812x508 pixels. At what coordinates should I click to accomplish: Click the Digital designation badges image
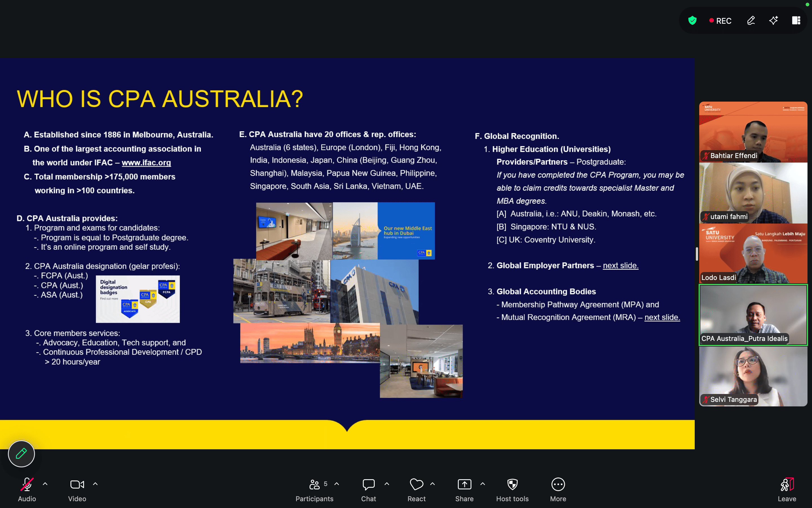[138, 299]
